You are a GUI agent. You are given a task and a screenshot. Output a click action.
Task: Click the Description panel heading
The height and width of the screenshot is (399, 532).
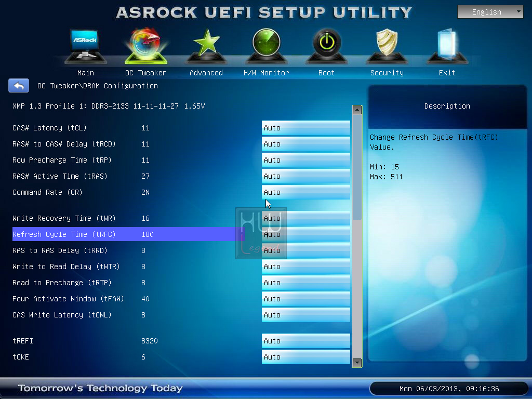pyautogui.click(x=447, y=106)
